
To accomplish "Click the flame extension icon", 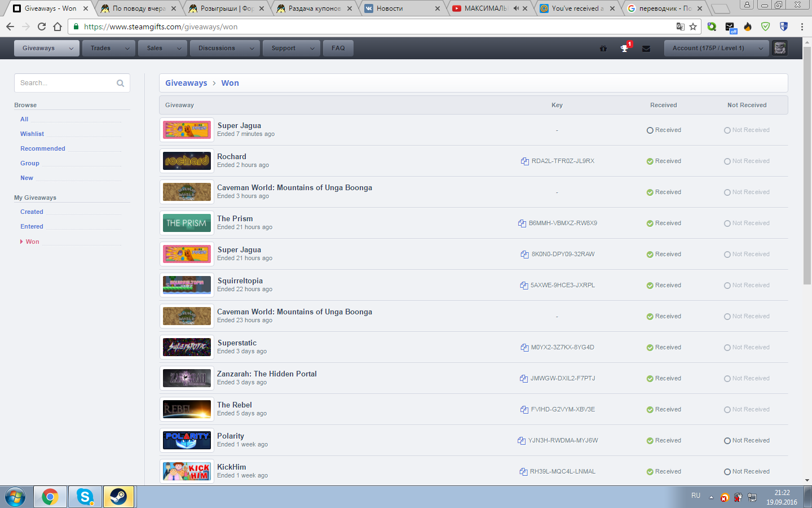I will pyautogui.click(x=748, y=27).
